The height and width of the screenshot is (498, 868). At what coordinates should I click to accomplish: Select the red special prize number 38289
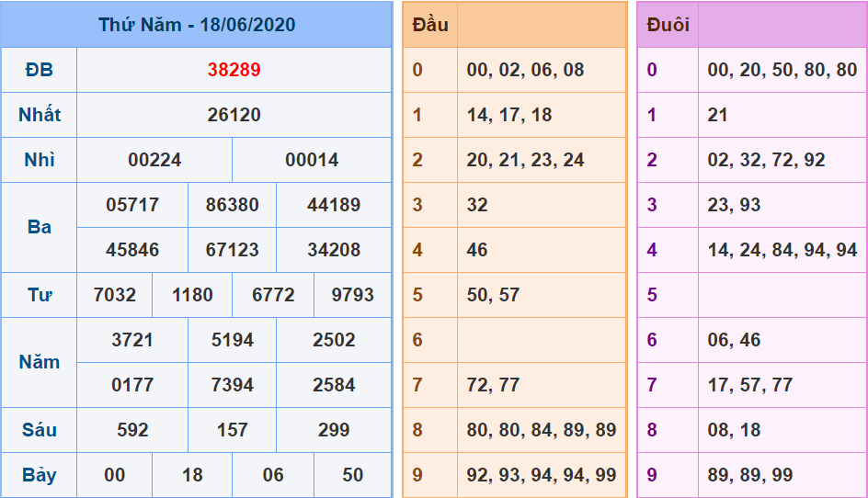(x=234, y=70)
